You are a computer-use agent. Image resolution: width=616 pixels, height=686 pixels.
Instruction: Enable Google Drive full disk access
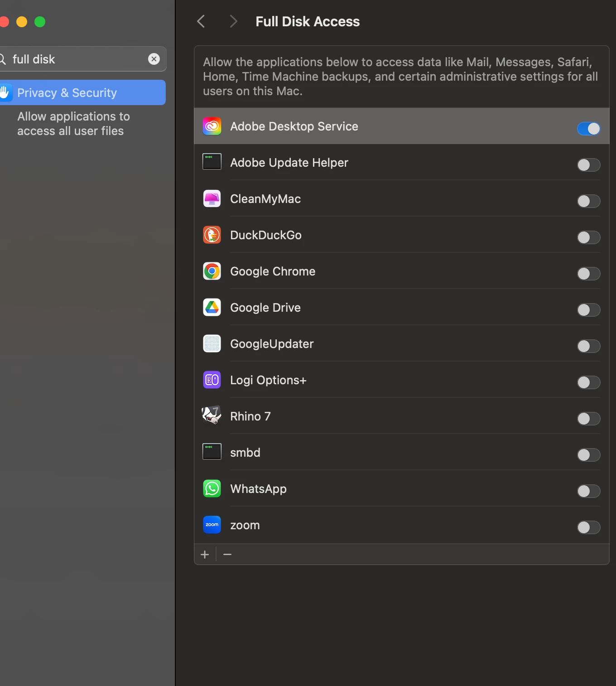pos(589,310)
